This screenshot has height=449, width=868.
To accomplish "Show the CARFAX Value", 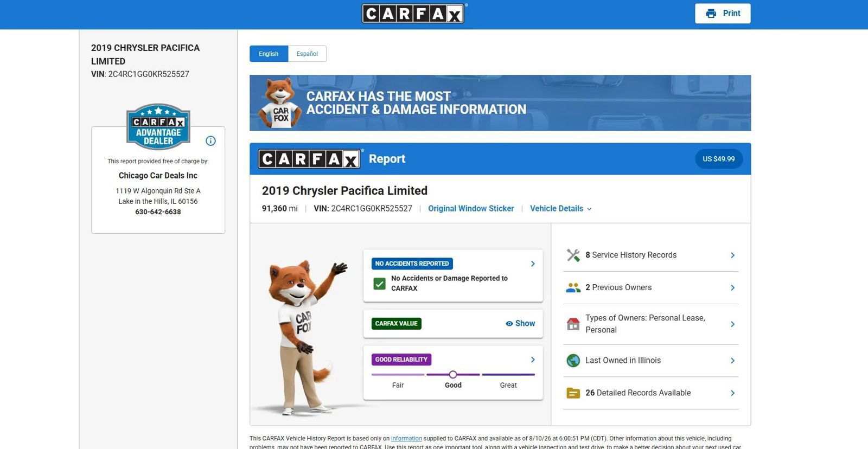I will coord(520,324).
